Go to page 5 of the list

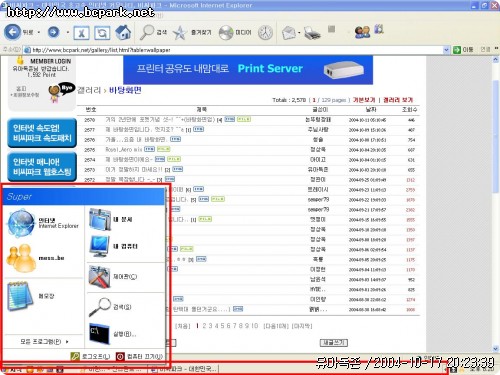(222, 326)
